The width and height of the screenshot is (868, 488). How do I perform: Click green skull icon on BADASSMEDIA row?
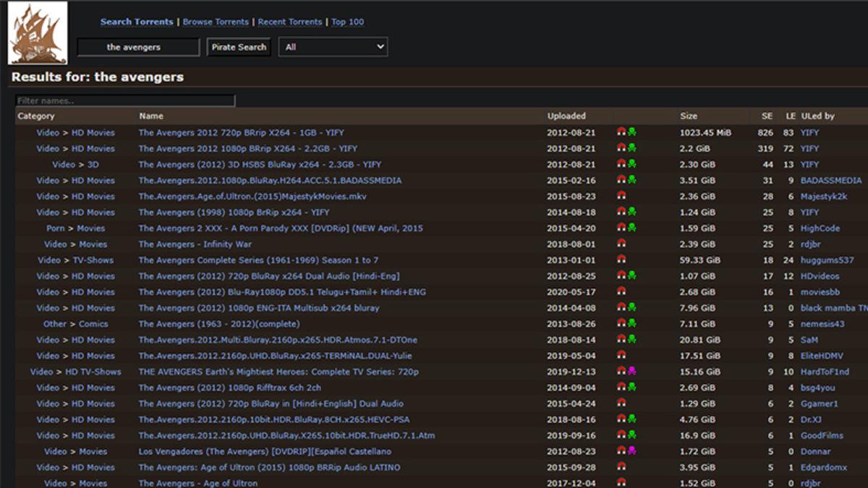point(631,180)
